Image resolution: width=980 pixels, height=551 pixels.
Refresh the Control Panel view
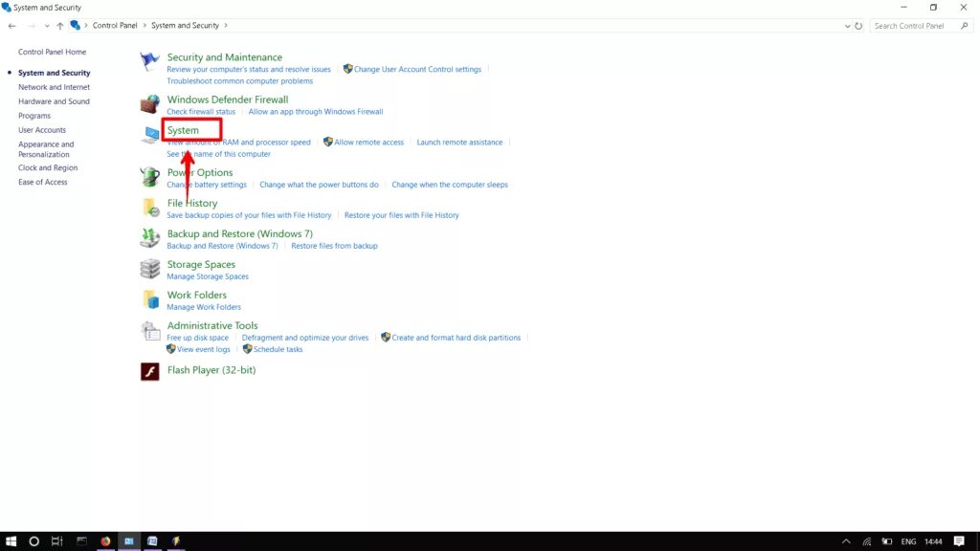858,26
